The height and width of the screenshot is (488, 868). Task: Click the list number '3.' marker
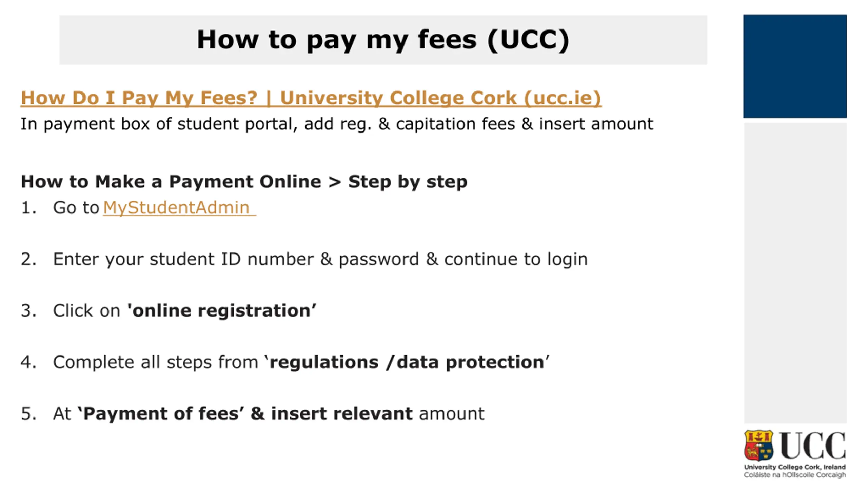click(x=28, y=311)
